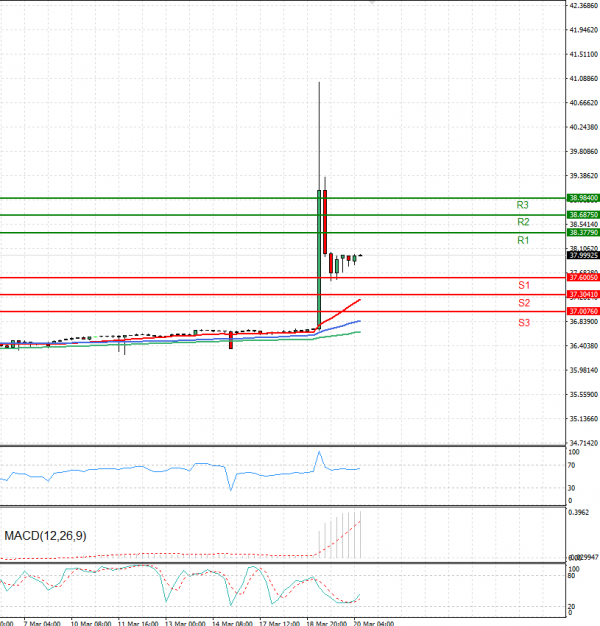The height and width of the screenshot is (626, 600).
Task: Select the 37.30410 support price tag
Action: (583, 295)
